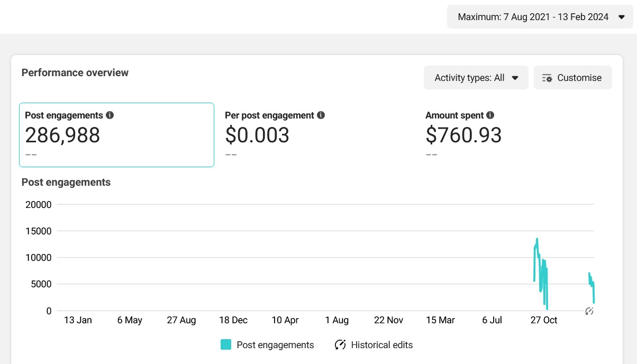Click the Historical edits icon in legend
Screen dimensions: 637x364
pyautogui.click(x=340, y=345)
